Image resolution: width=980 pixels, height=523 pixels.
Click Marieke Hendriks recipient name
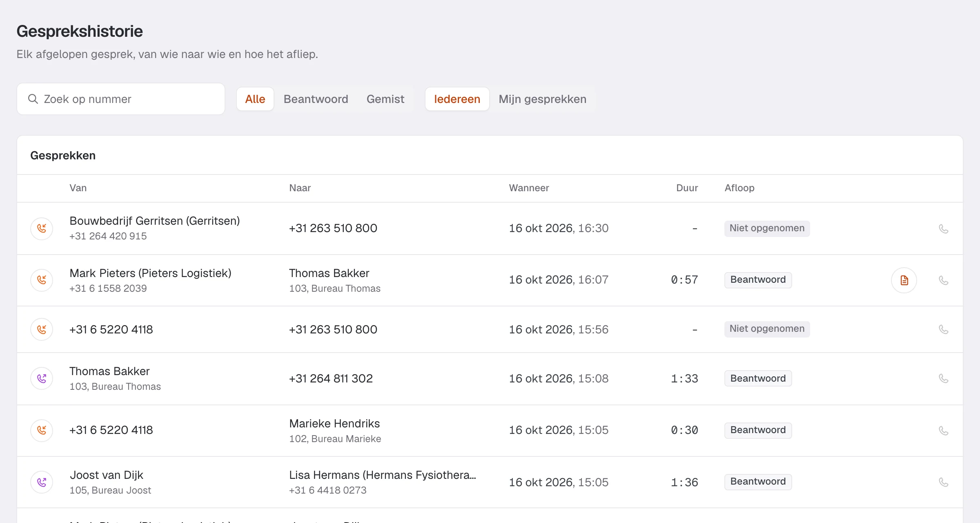tap(334, 423)
